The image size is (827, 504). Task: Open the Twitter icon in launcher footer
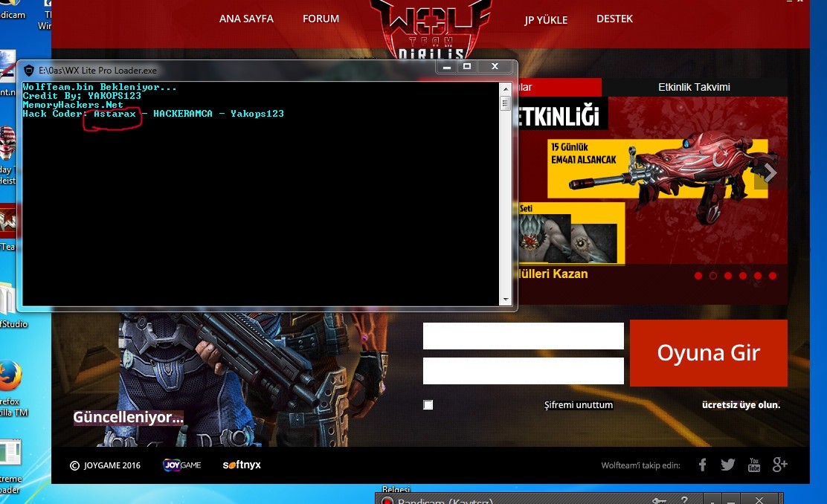tap(728, 465)
